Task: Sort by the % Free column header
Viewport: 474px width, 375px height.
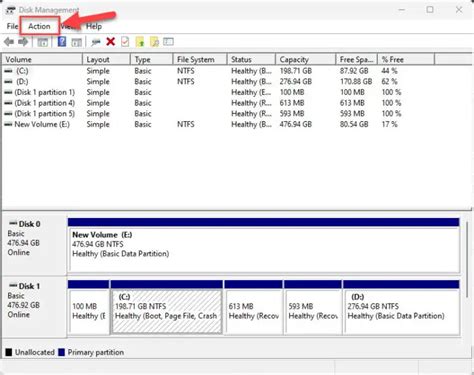Action: pyautogui.click(x=406, y=59)
